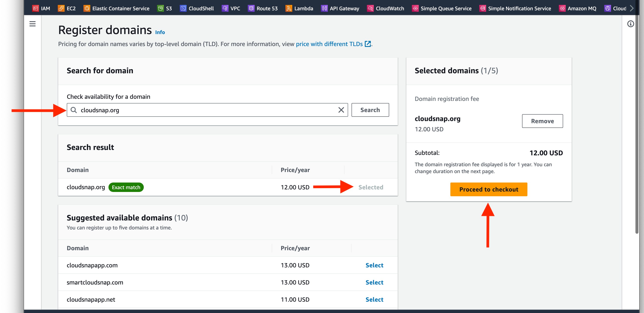Click CloudWatch label in favorites bar
Viewport: 644px width, 313px height.
(390, 9)
